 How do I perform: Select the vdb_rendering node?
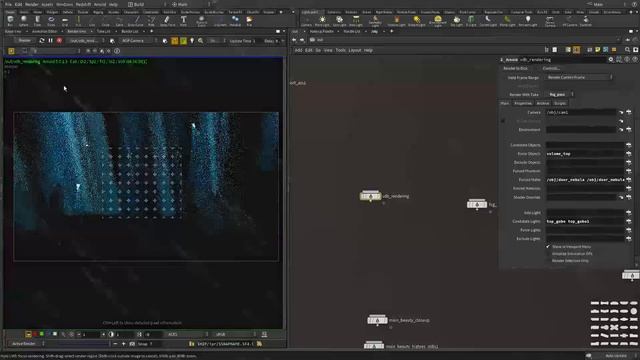pos(370,196)
